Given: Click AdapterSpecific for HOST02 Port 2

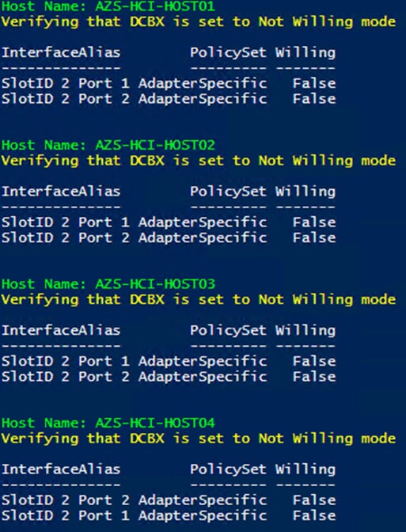Looking at the screenshot, I should pyautogui.click(x=203, y=238).
